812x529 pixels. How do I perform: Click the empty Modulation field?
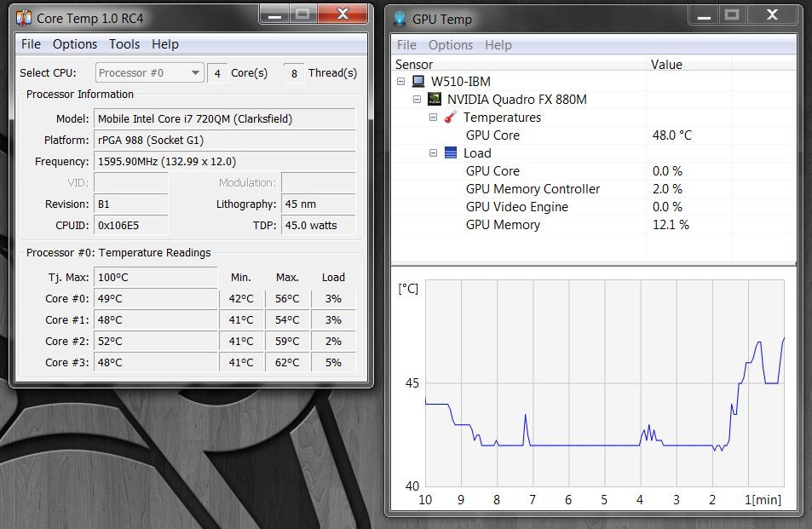[318, 182]
